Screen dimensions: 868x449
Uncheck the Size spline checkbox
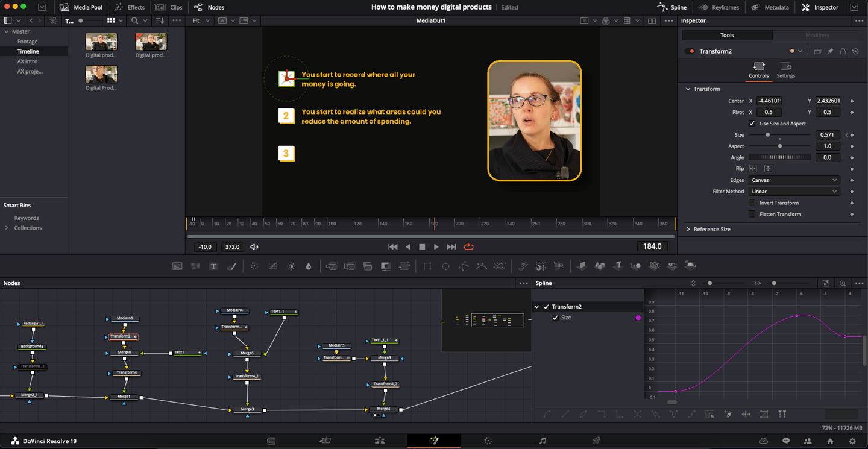555,318
